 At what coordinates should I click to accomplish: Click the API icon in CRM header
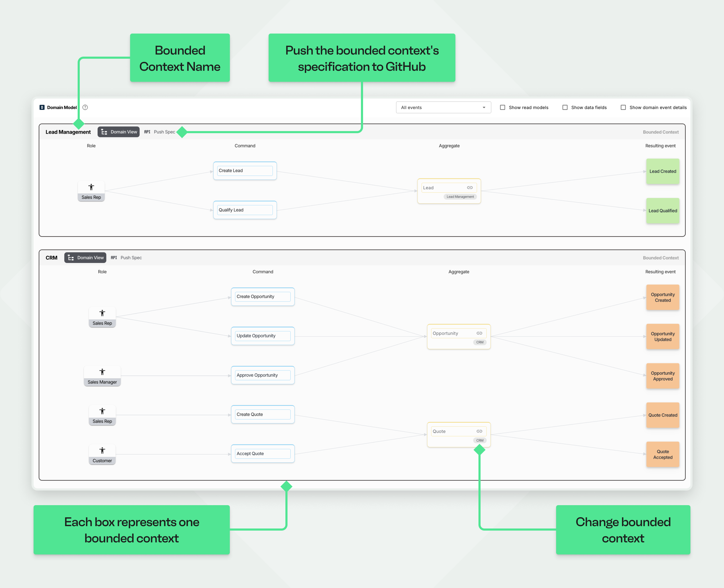pyautogui.click(x=114, y=258)
